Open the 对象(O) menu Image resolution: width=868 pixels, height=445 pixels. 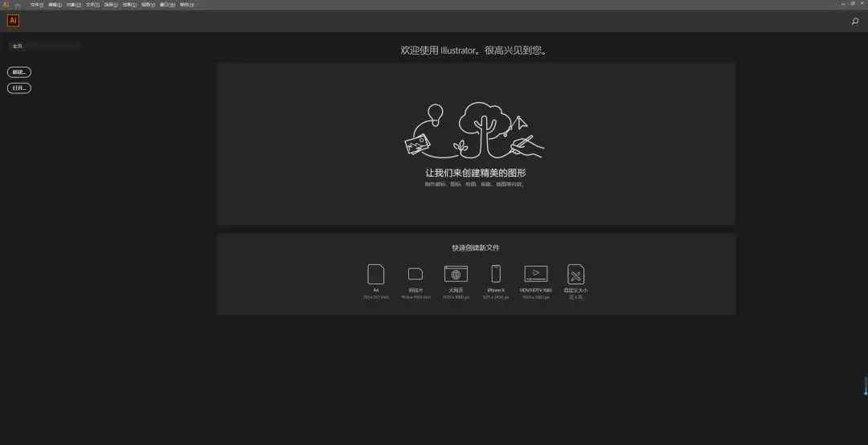click(x=74, y=5)
